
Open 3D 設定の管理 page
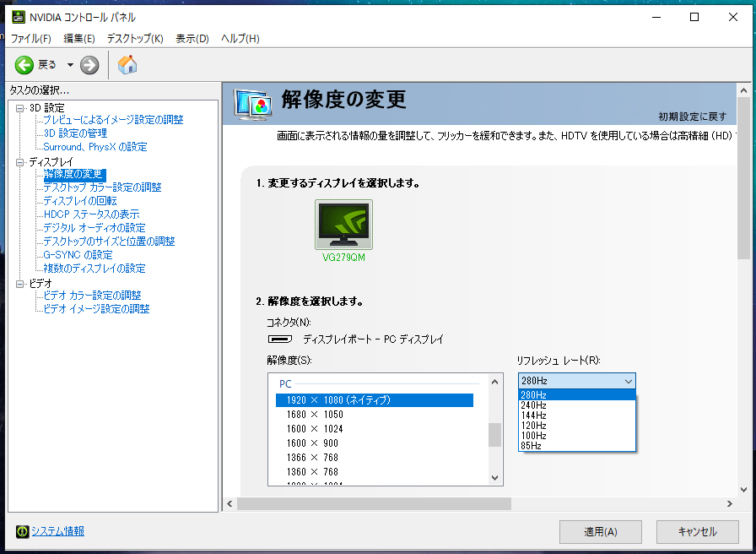[x=75, y=133]
